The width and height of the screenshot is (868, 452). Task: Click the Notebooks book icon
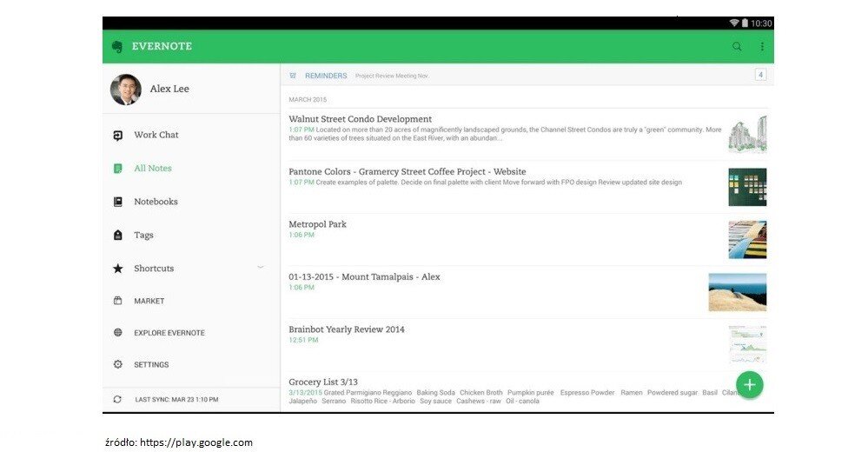point(118,202)
